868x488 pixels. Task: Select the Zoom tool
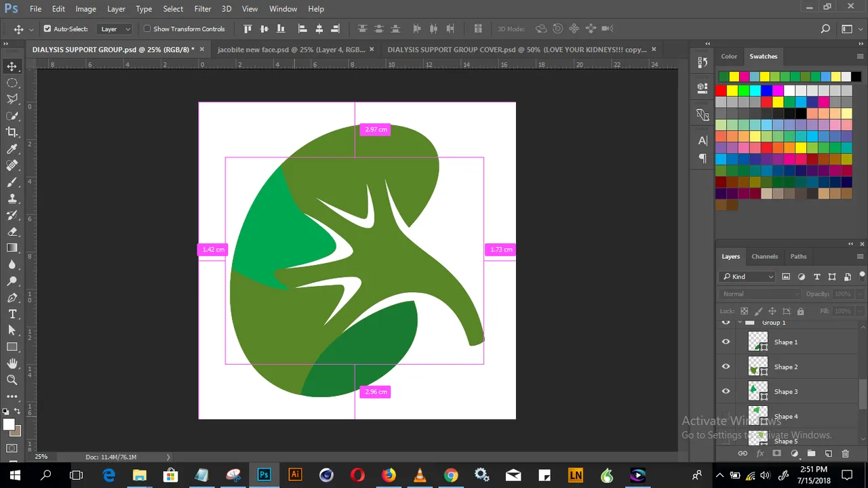pyautogui.click(x=12, y=380)
